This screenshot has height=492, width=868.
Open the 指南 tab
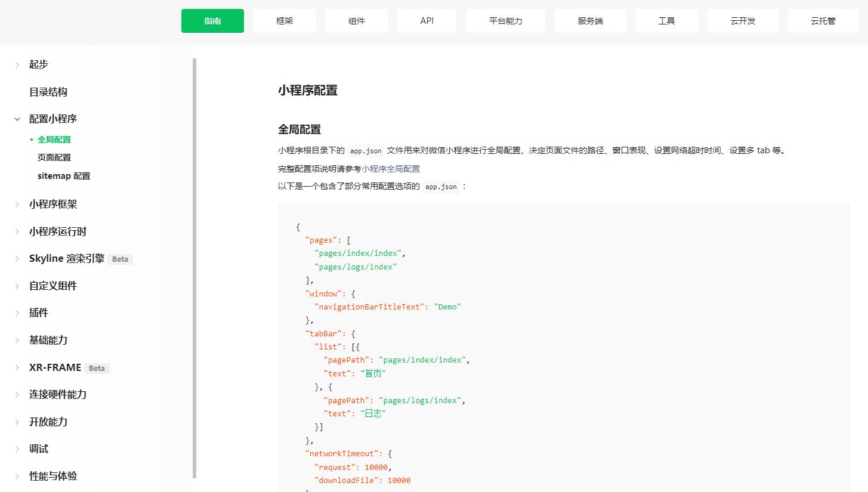point(212,21)
